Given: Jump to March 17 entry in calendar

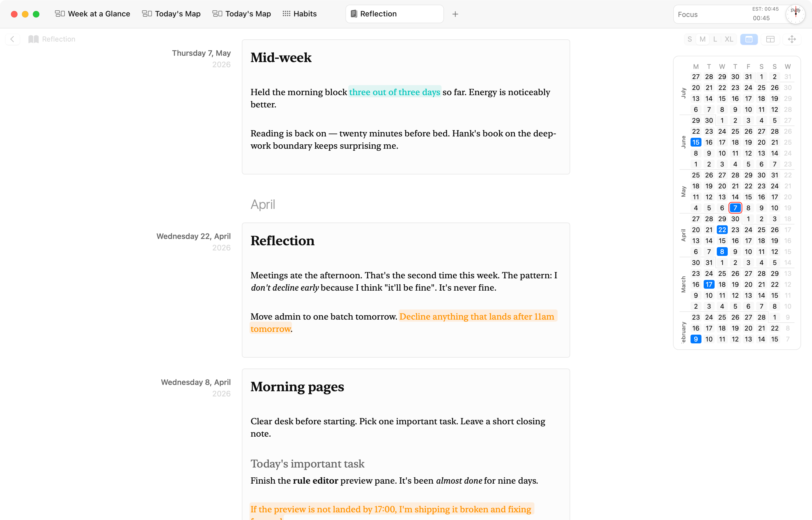Looking at the screenshot, I should point(709,284).
